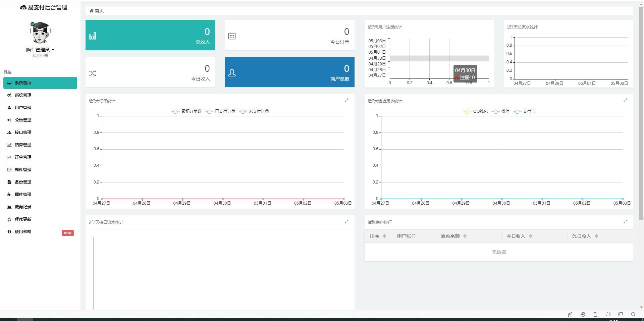Sort table by 今日收入 column arrows
The height and width of the screenshot is (321, 644).
(531, 236)
